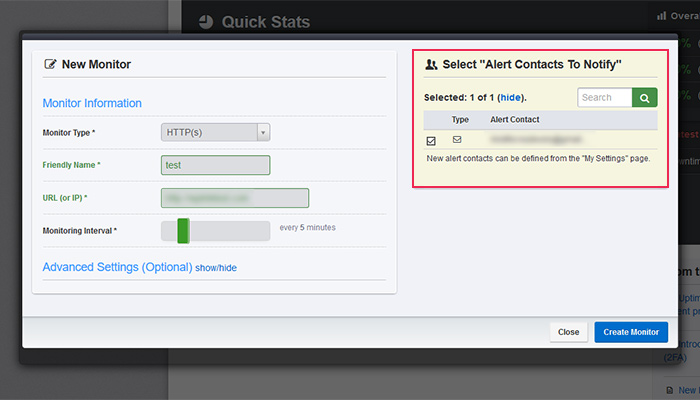Screen dimensions: 700x400
Task: Uncheck the alert contact checkbox
Action: click(431, 141)
